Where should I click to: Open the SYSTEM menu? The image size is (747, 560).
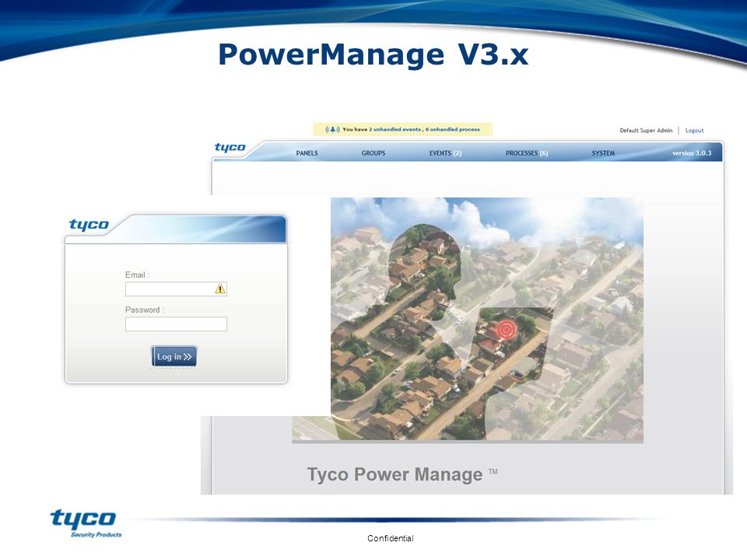tap(603, 153)
